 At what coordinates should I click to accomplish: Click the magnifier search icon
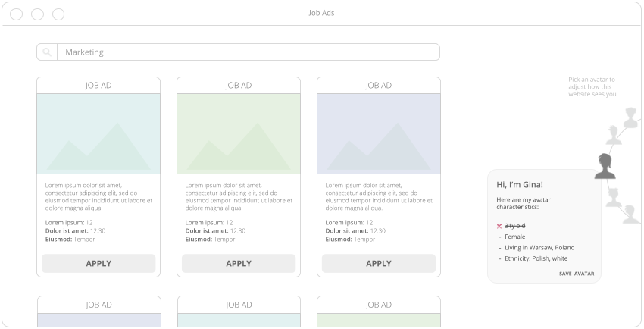coord(47,52)
